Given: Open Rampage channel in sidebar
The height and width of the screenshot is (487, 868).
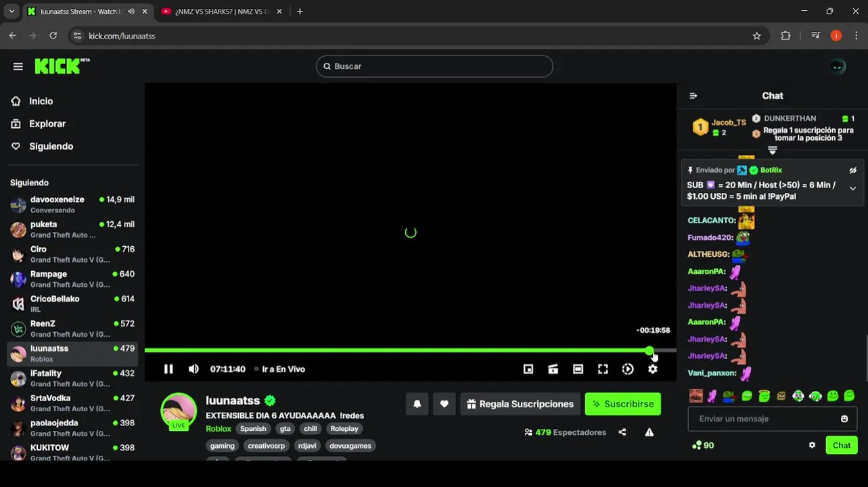Looking at the screenshot, I should [72, 279].
